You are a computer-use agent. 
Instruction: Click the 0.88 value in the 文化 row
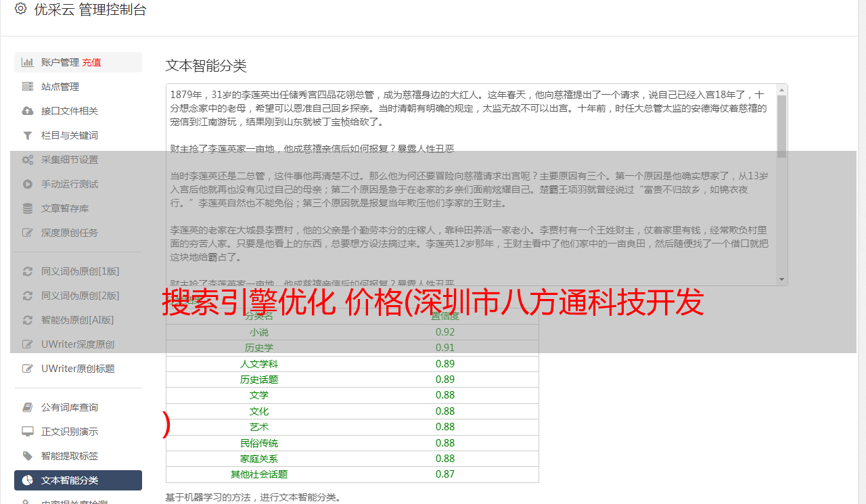pos(445,411)
